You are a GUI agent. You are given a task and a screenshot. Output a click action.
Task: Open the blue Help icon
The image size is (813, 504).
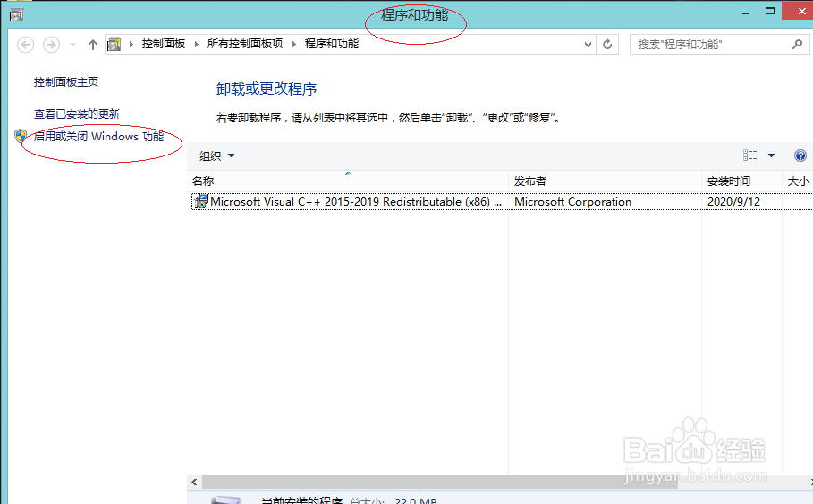coord(800,155)
